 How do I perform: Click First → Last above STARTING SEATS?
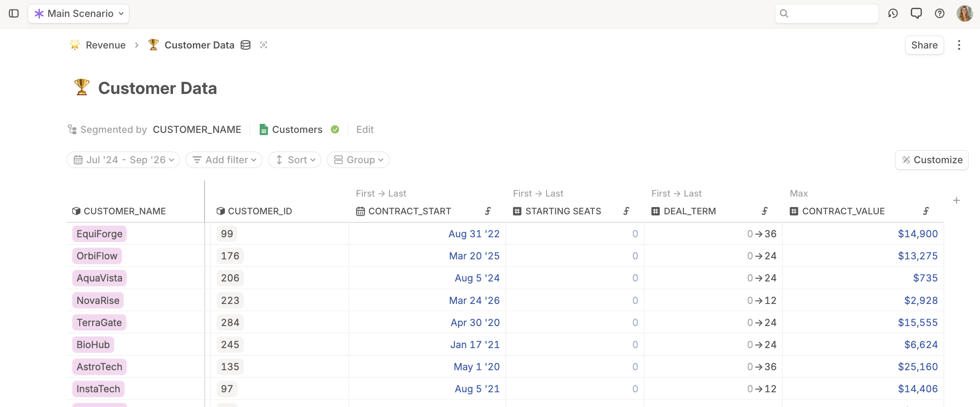pos(538,194)
